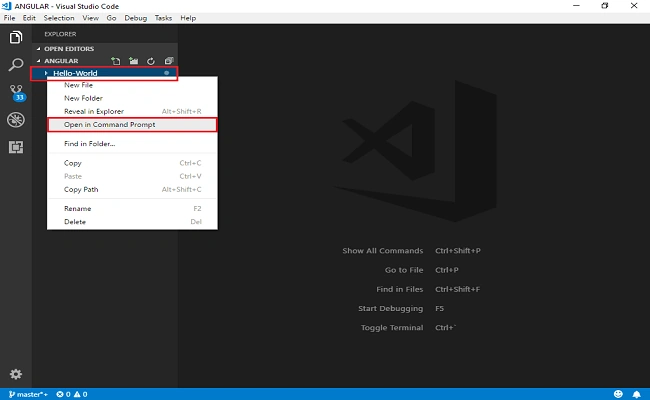
Task: Restore down the Visual Studio Code window
Action: point(605,6)
